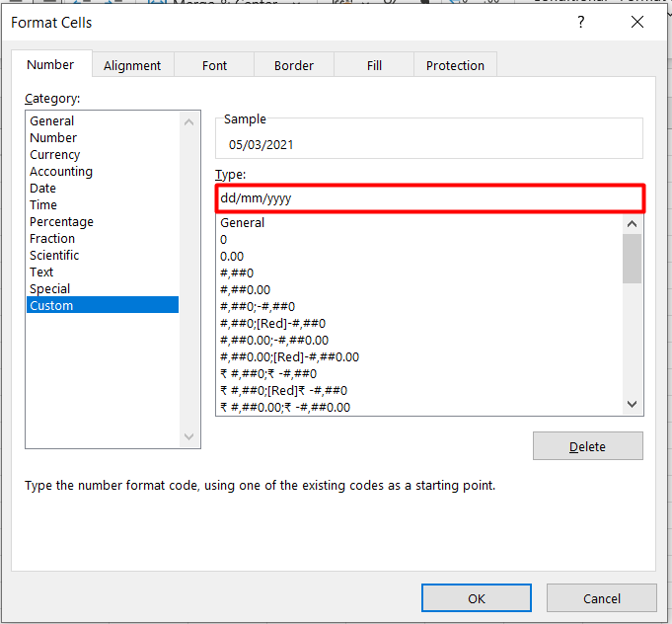Image resolution: width=672 pixels, height=624 pixels.
Task: Choose the #,##0 format code
Action: point(420,273)
